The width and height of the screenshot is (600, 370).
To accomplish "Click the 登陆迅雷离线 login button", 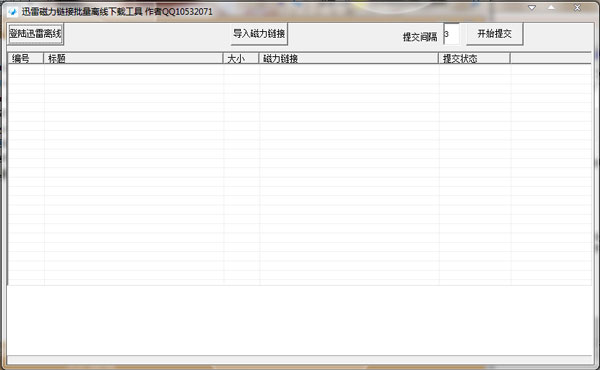I will [x=35, y=34].
